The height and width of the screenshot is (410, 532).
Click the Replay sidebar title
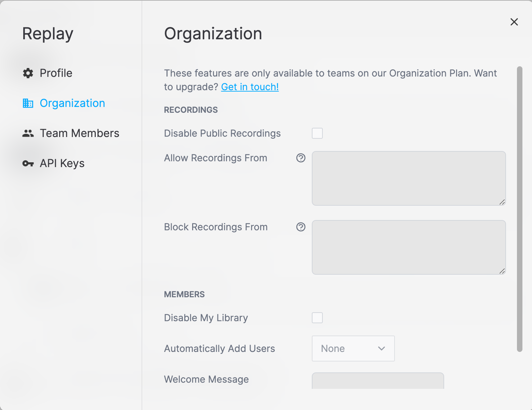tap(48, 33)
